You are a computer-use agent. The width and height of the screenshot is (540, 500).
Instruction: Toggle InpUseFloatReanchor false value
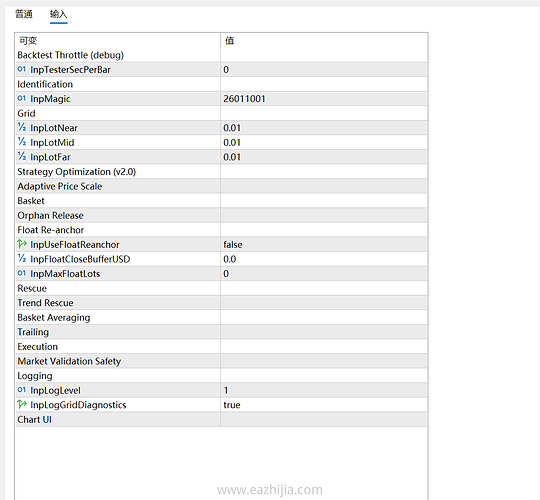point(324,244)
